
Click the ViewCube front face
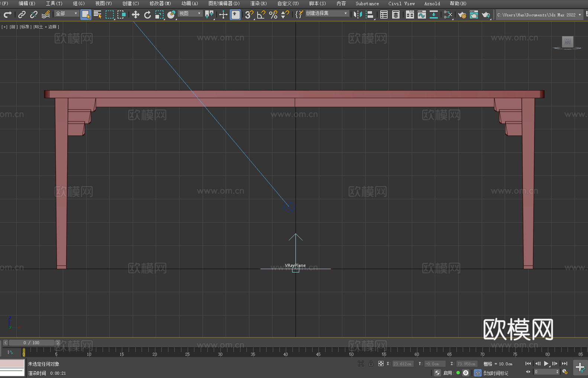[x=568, y=42]
